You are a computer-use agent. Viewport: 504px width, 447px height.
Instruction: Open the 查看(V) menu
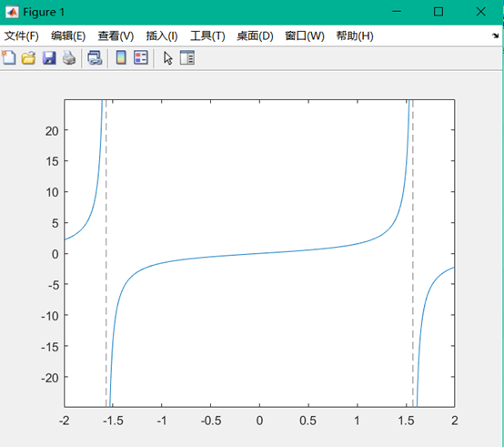[116, 36]
